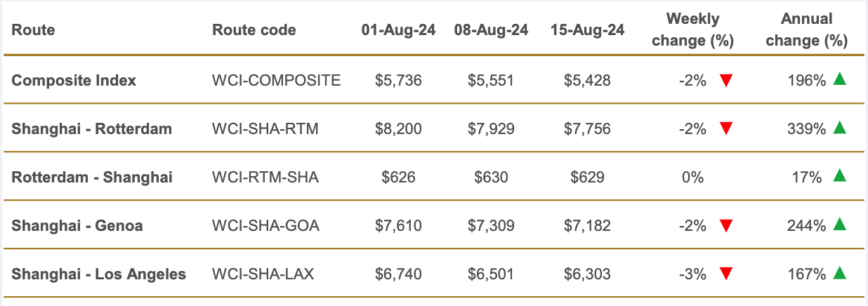Click the red down arrow for Shanghai - Rotterdam

pos(726,128)
